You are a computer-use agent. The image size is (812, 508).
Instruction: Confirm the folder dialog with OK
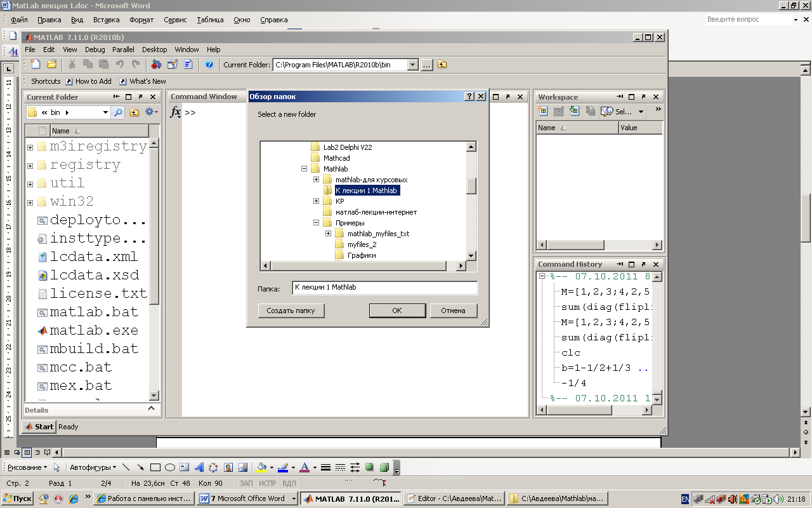tap(397, 311)
